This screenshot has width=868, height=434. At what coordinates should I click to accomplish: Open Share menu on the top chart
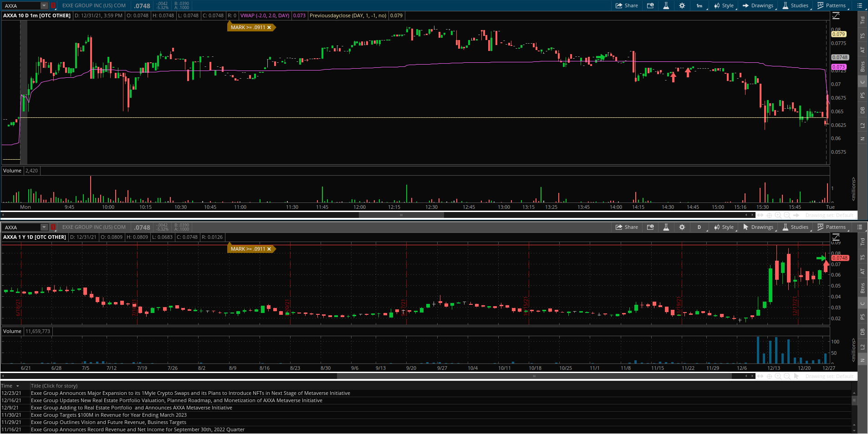627,5
